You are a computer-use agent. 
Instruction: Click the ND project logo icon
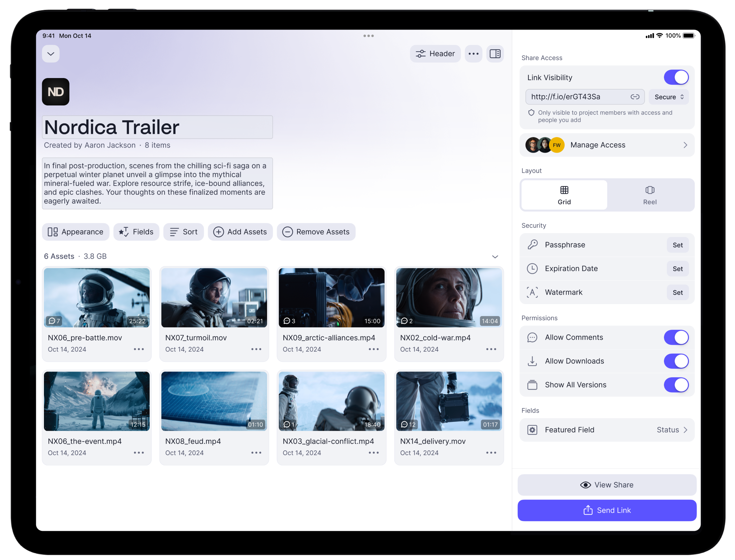pos(56,92)
